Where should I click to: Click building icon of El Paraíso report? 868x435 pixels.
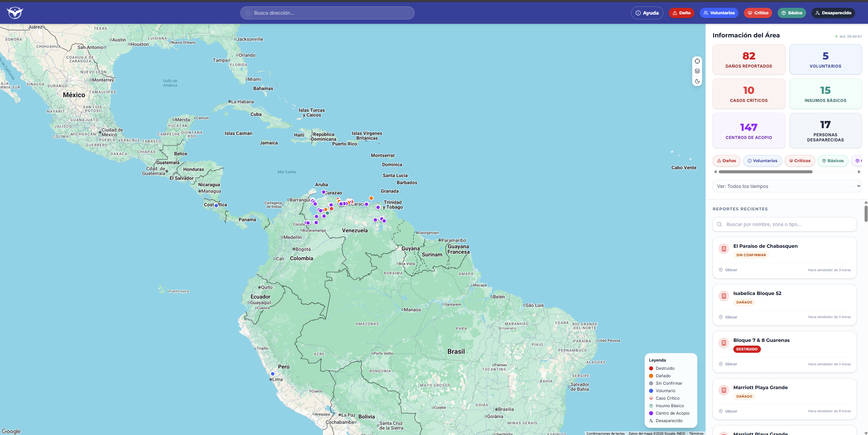[724, 249]
